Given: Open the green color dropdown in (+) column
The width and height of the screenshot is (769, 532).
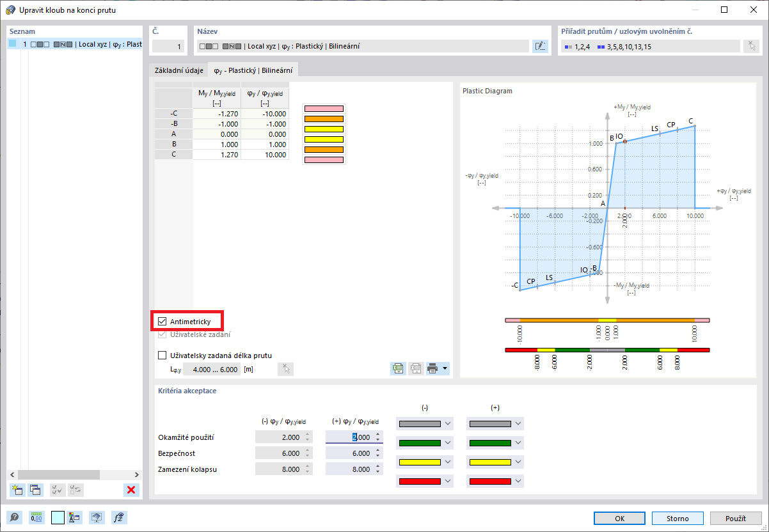Looking at the screenshot, I should [x=495, y=442].
